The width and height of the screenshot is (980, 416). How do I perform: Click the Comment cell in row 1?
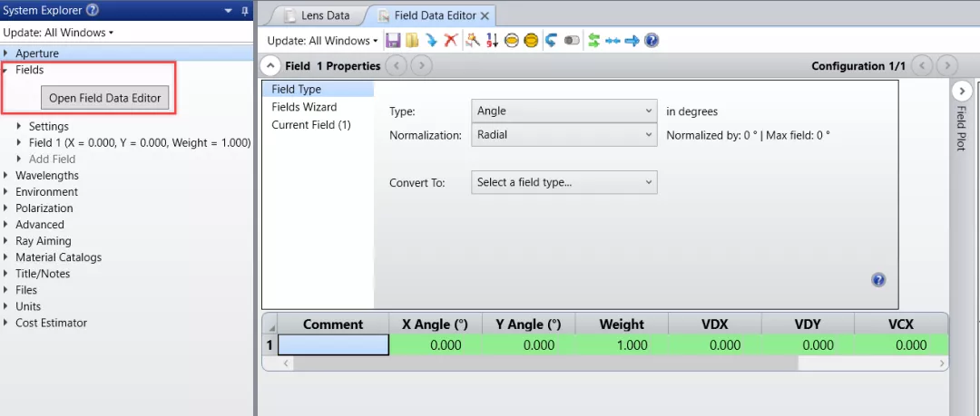click(333, 345)
